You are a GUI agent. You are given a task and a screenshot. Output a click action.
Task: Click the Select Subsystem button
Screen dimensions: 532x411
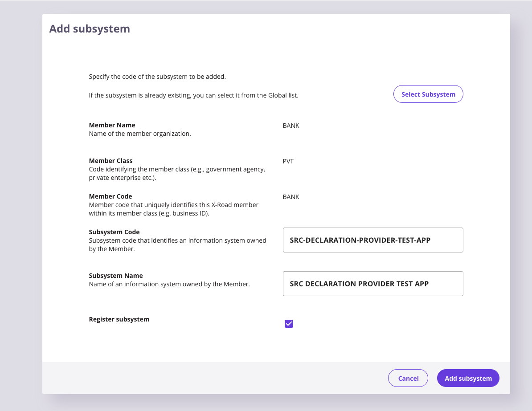pos(428,94)
